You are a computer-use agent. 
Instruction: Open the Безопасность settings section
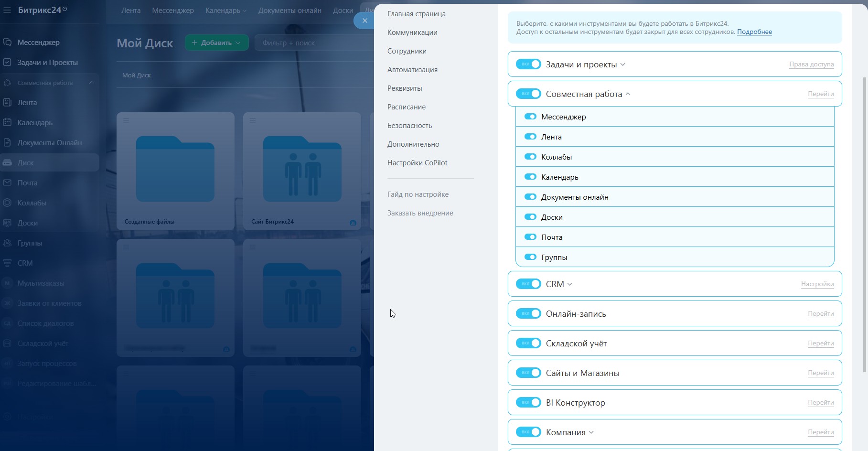pos(409,126)
